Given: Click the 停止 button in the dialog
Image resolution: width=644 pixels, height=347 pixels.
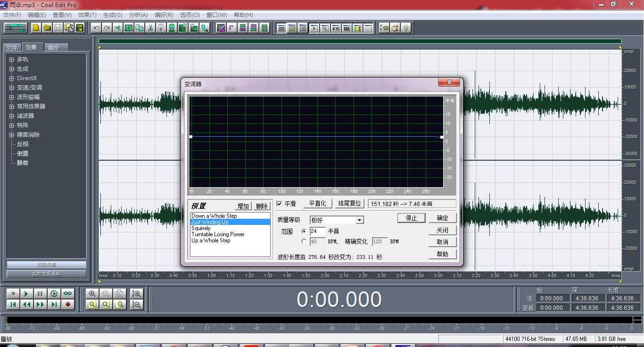Looking at the screenshot, I should [412, 218].
